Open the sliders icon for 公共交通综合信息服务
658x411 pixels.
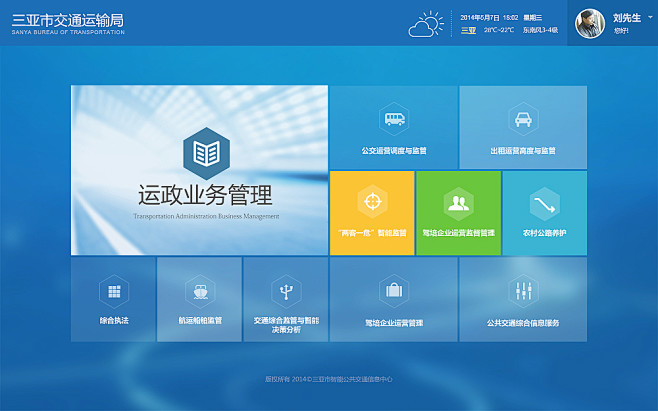pos(522,291)
